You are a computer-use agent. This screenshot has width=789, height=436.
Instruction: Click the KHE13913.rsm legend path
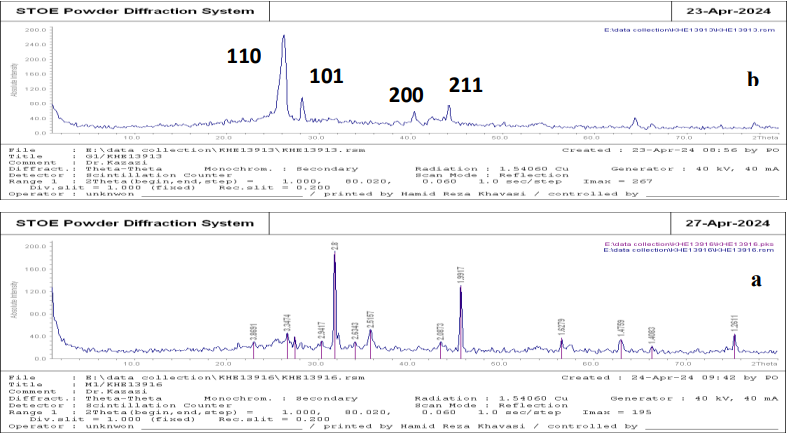tap(689, 30)
